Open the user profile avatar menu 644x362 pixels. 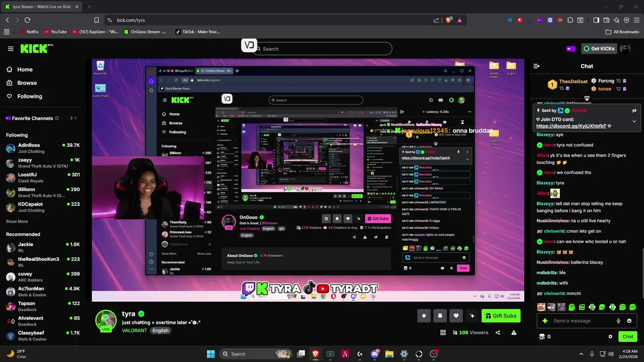pos(625,49)
